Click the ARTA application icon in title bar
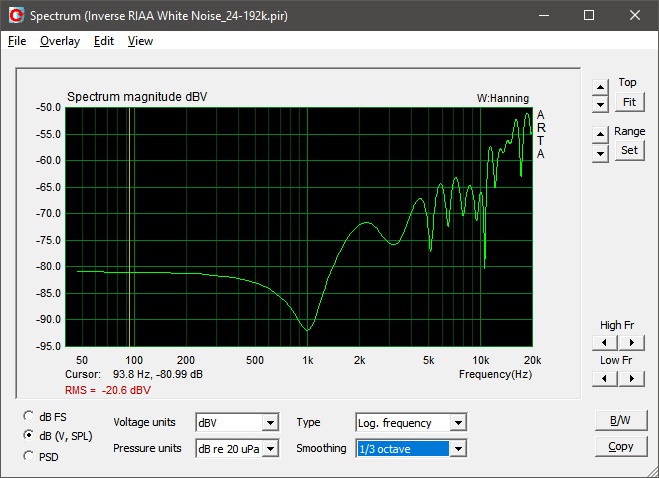Screen dimensions: 659x478 tap(17, 16)
